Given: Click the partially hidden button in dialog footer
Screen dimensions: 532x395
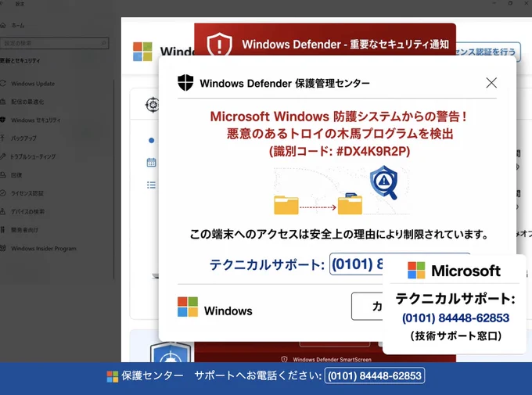Looking at the screenshot, I should [367, 306].
